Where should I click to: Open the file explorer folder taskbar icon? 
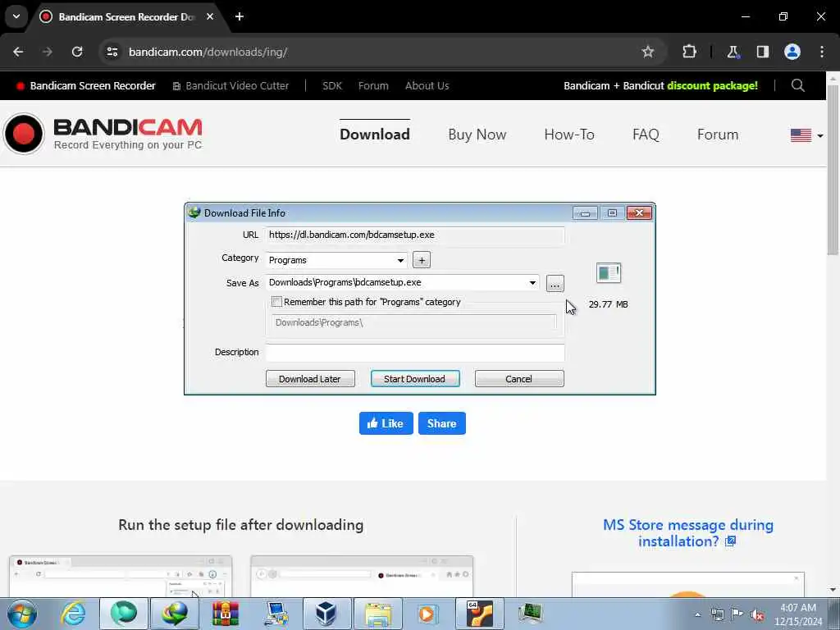(378, 614)
